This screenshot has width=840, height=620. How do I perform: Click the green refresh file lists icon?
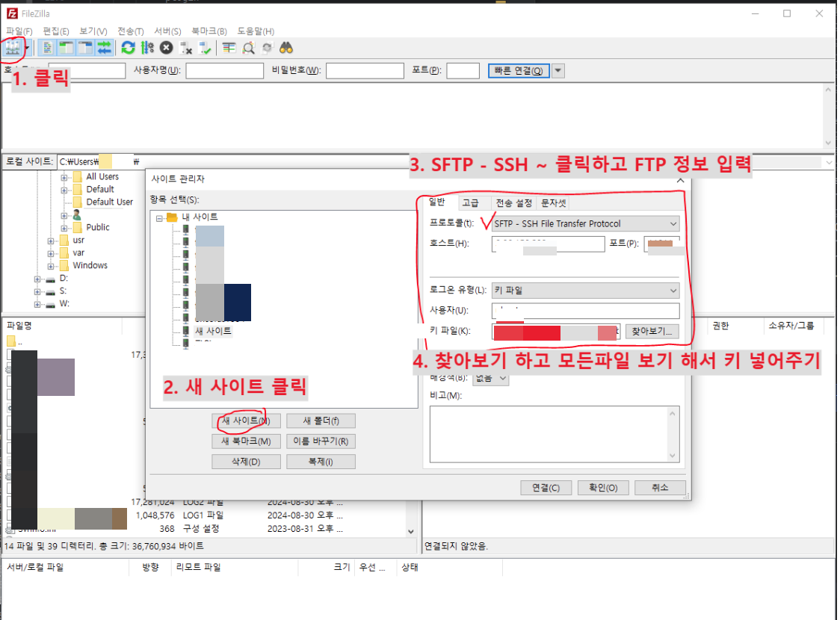click(x=128, y=49)
